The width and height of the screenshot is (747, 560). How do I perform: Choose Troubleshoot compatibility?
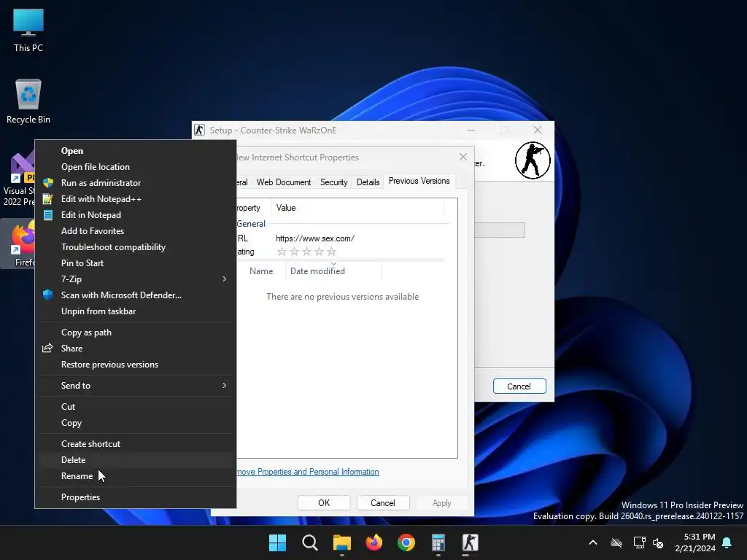[x=135, y=247]
